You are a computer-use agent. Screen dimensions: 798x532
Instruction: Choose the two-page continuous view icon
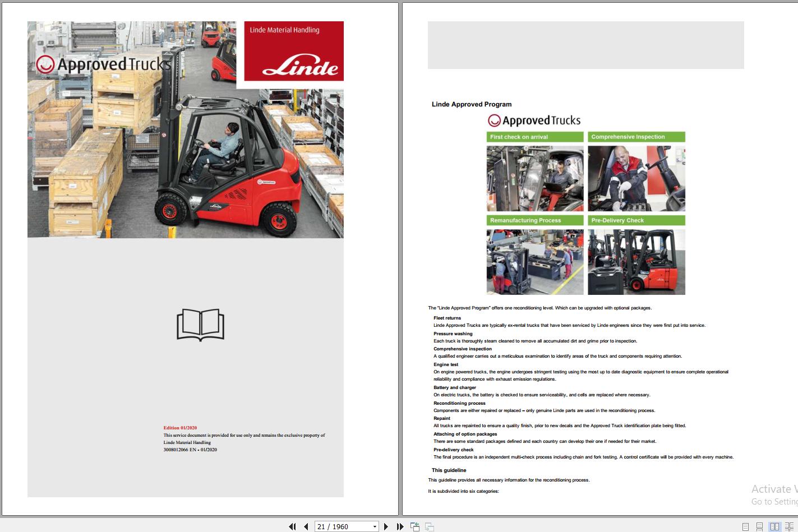click(789, 526)
